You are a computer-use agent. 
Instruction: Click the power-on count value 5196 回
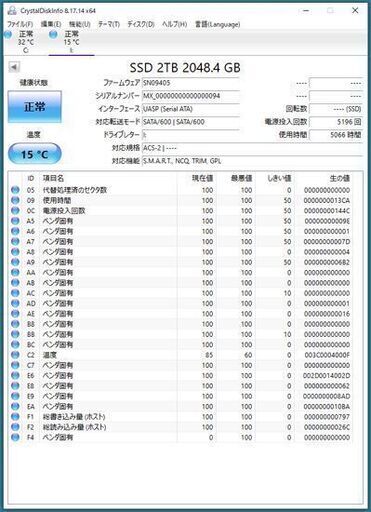(336, 122)
